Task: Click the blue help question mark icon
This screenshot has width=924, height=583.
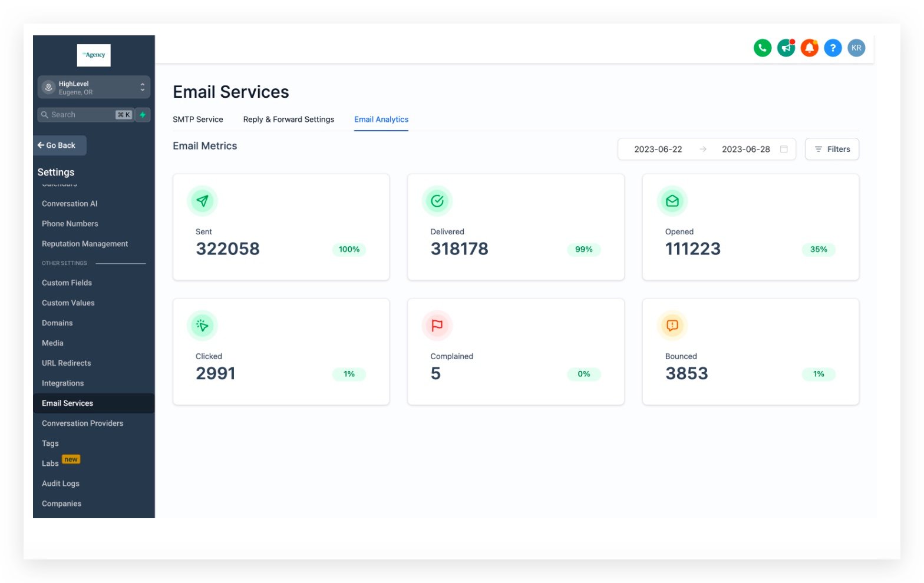Action: [x=833, y=48]
